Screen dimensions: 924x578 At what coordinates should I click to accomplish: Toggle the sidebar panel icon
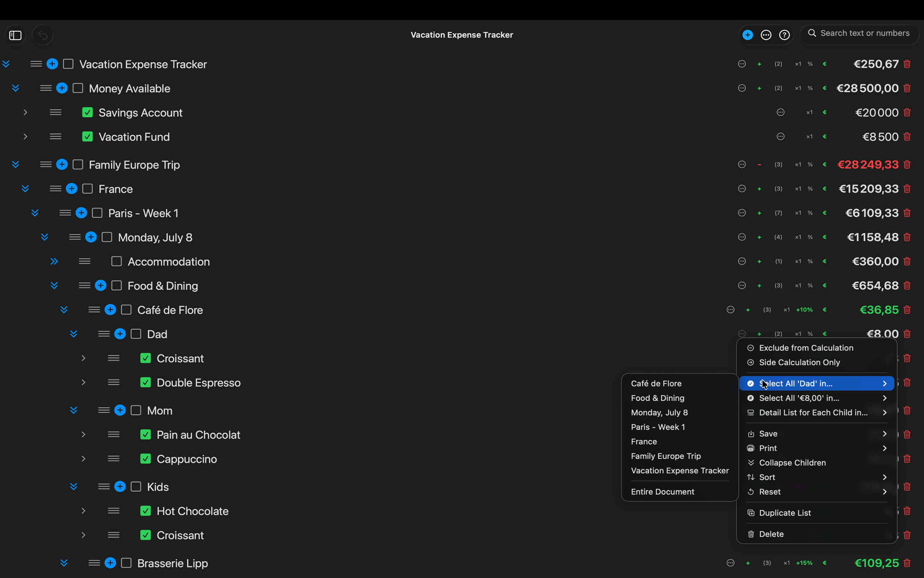15,35
